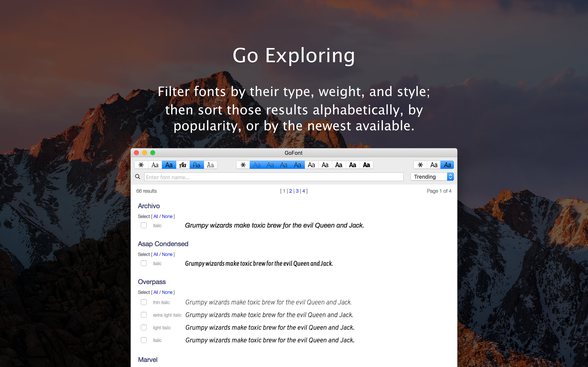588x367 pixels.
Task: Toggle the handwriting font type filter
Action: [x=197, y=165]
